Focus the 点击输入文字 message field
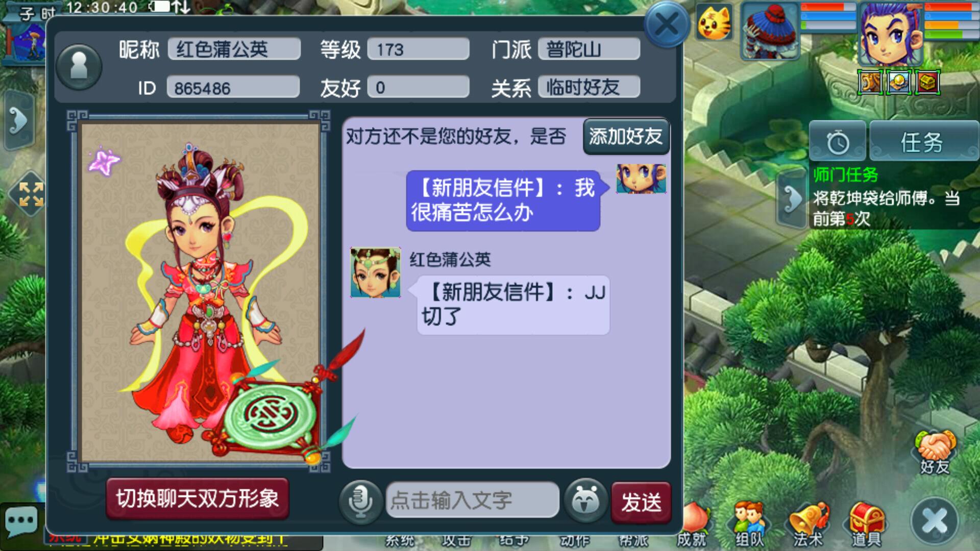This screenshot has width=980, height=551. click(472, 500)
